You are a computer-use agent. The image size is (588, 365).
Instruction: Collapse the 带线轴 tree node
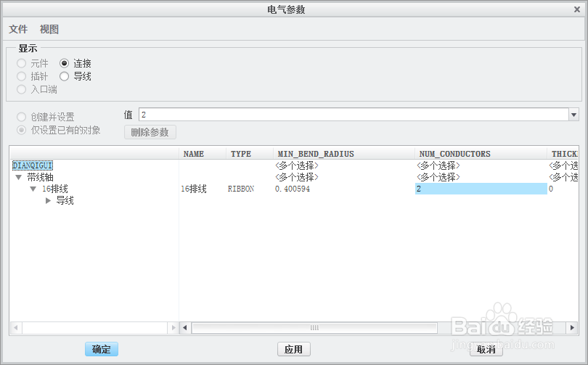point(18,177)
